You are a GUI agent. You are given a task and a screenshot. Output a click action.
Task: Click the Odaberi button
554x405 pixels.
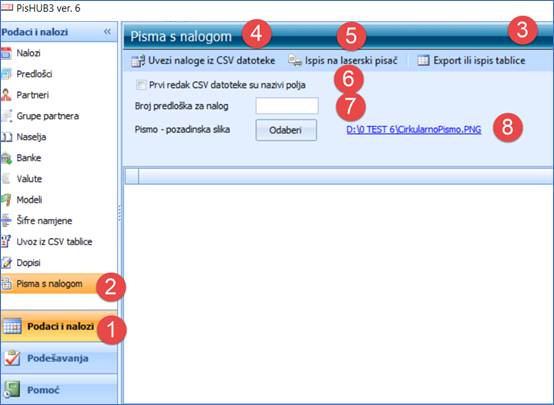(286, 130)
